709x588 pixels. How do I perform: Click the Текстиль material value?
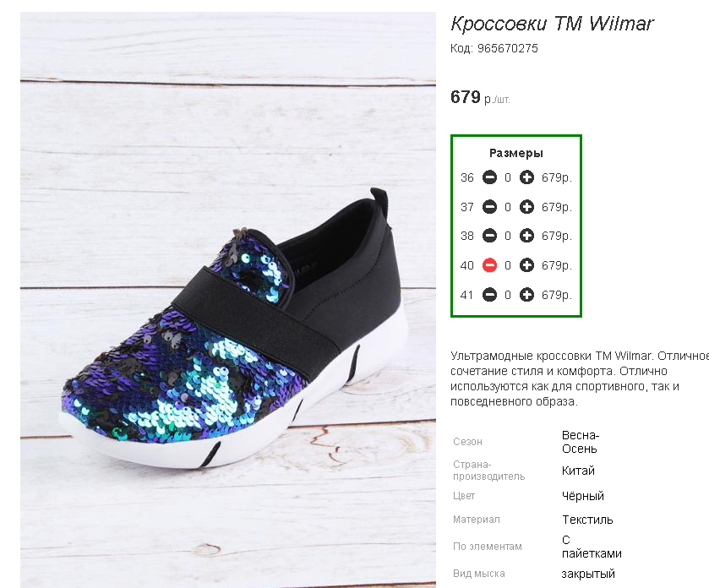587,520
